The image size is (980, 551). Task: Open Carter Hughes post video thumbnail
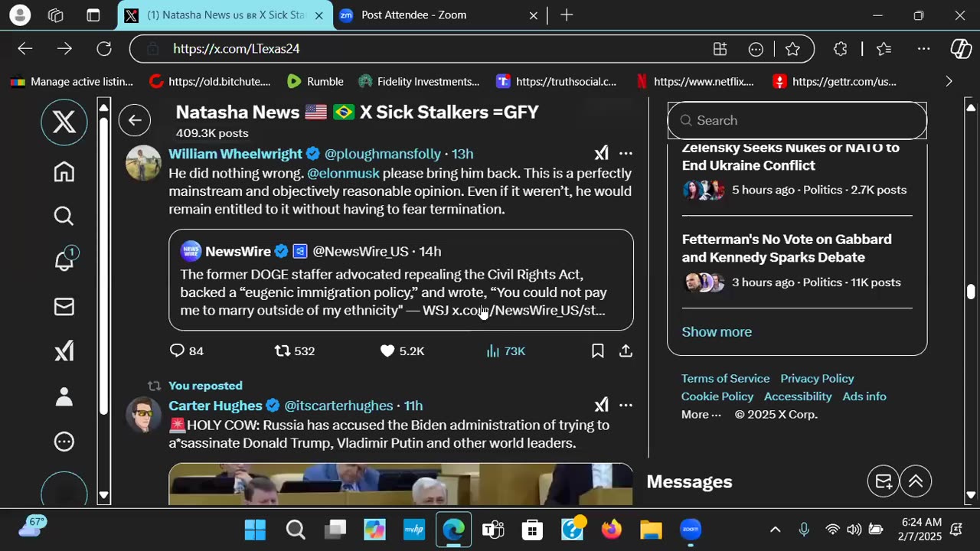(401, 484)
